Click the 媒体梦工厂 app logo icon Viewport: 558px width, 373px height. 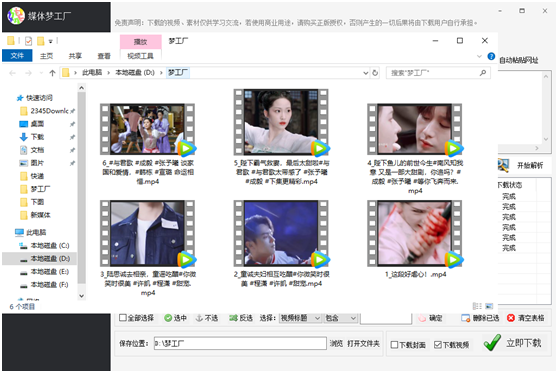tap(16, 16)
